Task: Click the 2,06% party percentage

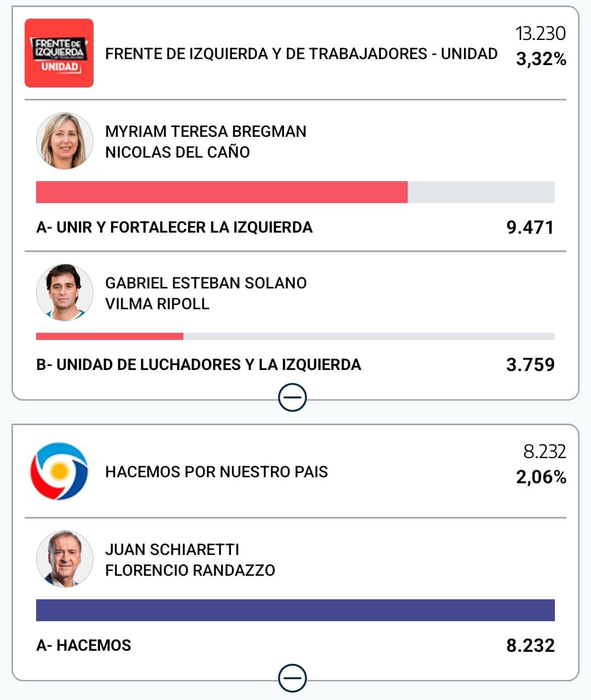Action: tap(541, 477)
